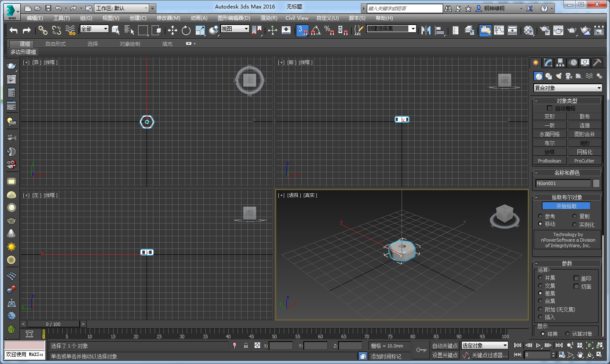This screenshot has width=610, height=364.
Task: Click the Select by Name icon
Action: [x=129, y=30]
